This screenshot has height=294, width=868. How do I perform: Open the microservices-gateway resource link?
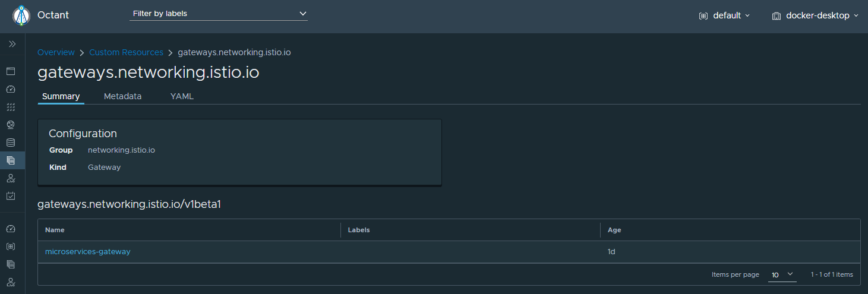point(87,252)
